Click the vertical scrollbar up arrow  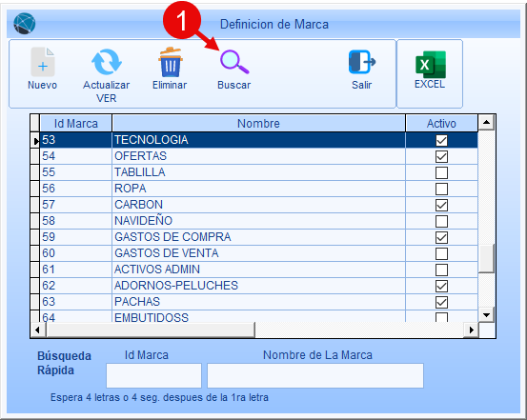486,122
